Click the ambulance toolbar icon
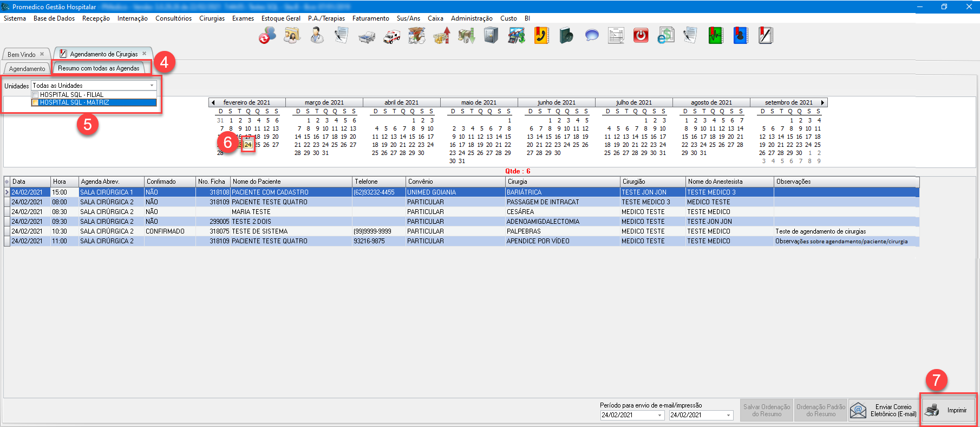This screenshot has height=427, width=980. (x=392, y=36)
